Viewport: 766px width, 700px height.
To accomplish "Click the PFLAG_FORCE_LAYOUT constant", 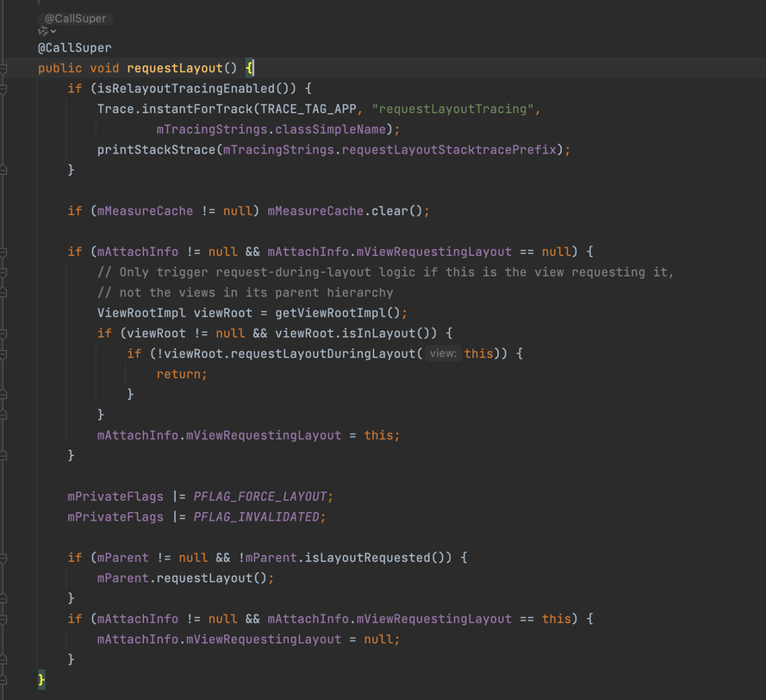I will tap(260, 497).
